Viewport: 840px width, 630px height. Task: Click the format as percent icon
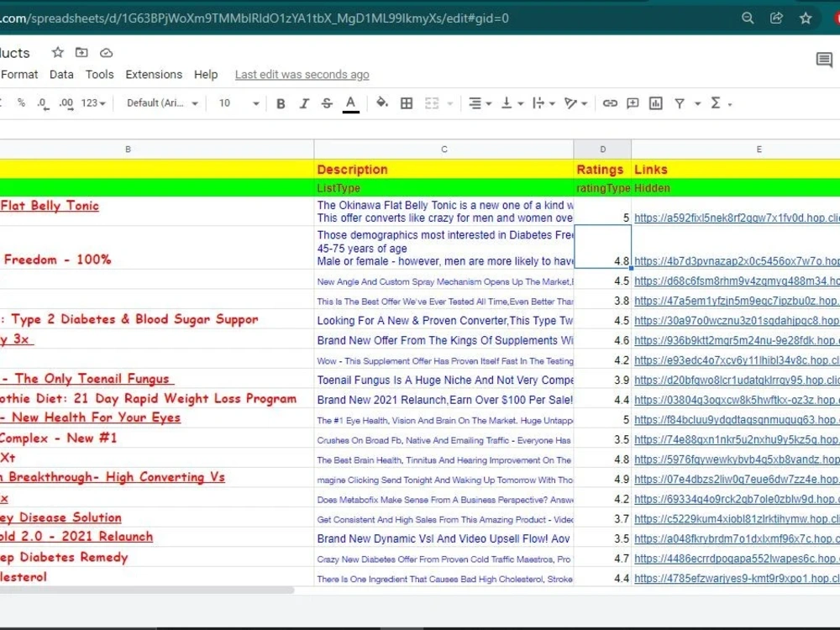(21, 102)
